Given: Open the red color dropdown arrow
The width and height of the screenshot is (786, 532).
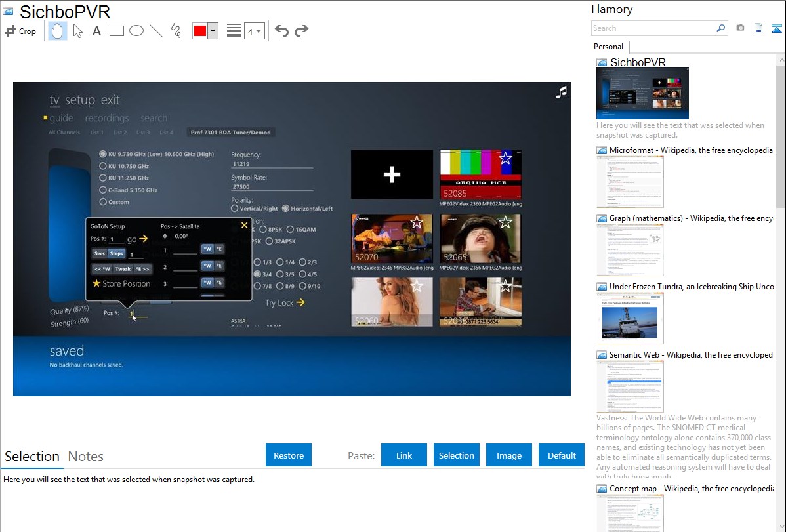Looking at the screenshot, I should click(213, 31).
